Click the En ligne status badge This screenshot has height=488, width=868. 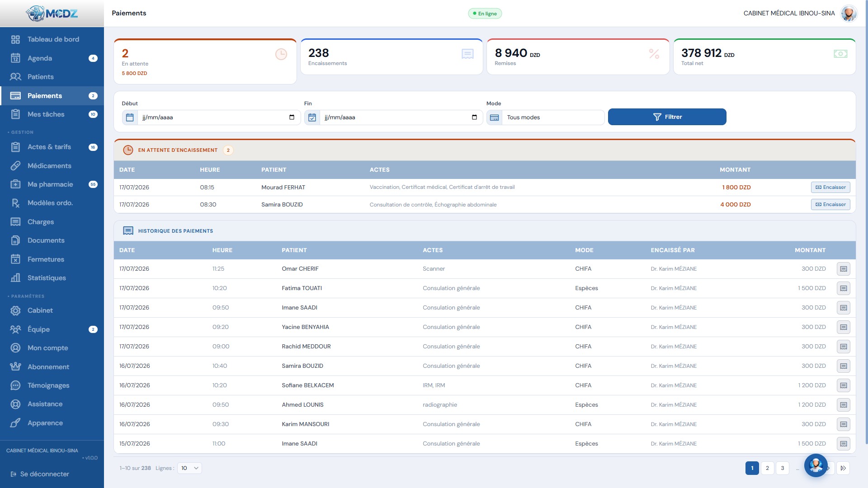(x=485, y=14)
